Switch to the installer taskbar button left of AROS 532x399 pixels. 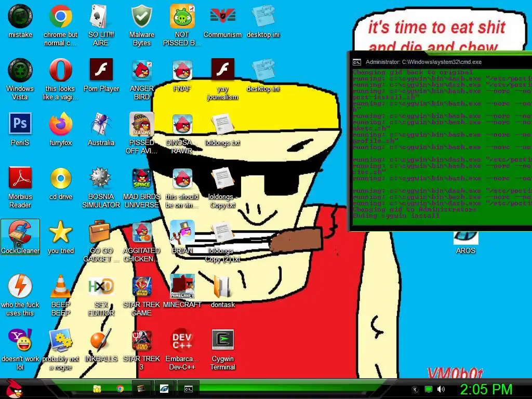tap(141, 389)
